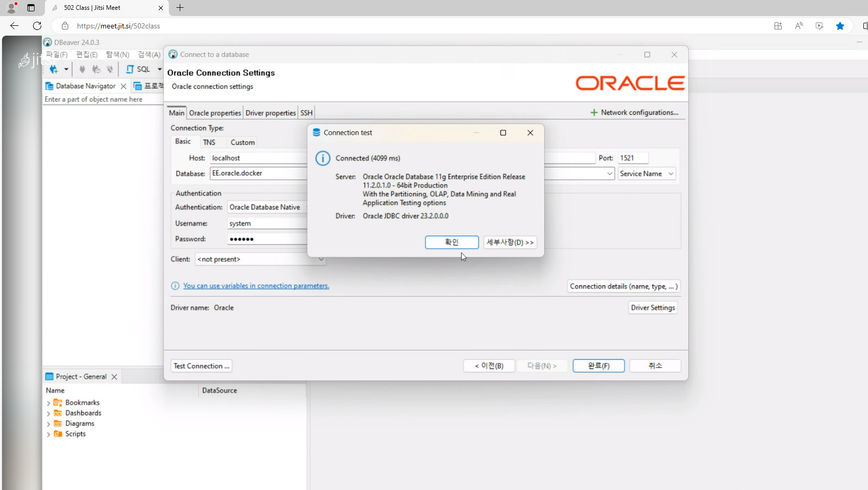Open the Service Name dropdown
Viewport: 868px width, 490px height.
point(647,174)
